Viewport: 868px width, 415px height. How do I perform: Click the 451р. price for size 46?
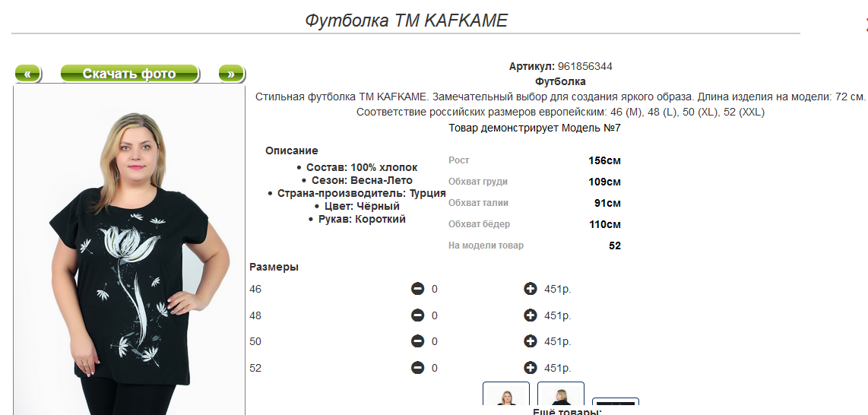click(x=557, y=289)
